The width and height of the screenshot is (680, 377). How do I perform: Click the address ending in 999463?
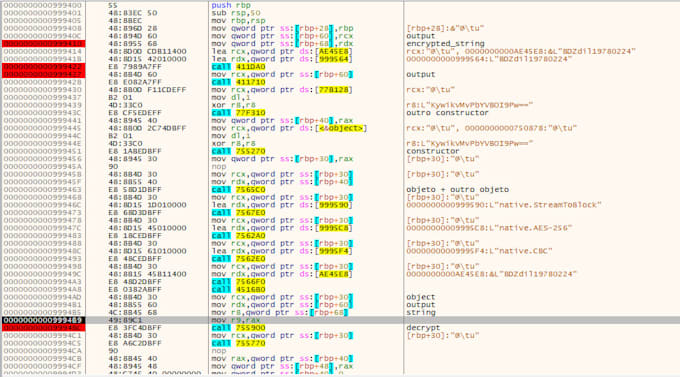coord(42,190)
